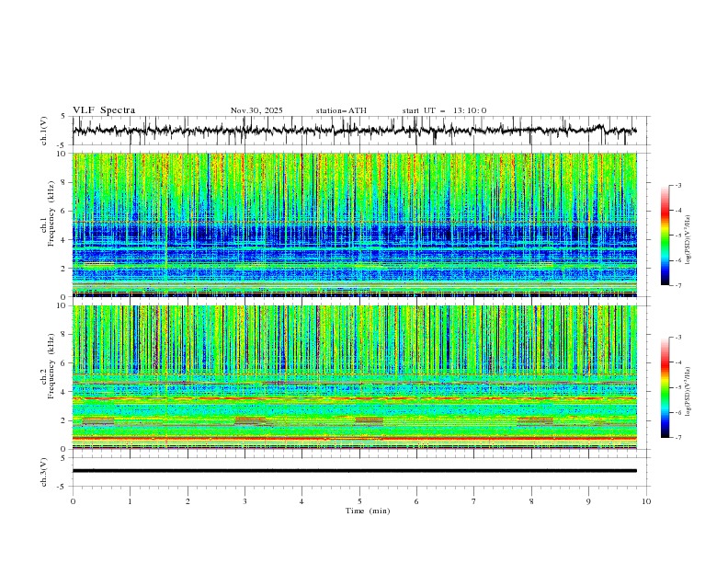Select the 1 minute tick on time axis
The height and width of the screenshot is (563, 728).
click(130, 501)
